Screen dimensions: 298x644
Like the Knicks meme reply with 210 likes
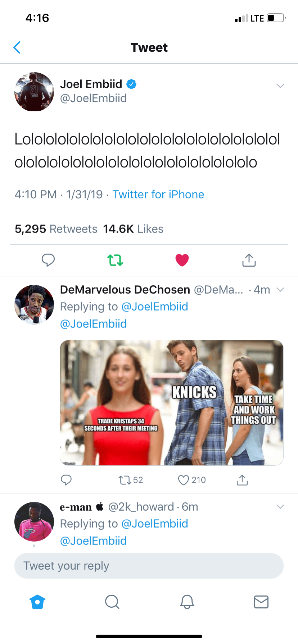[184, 480]
